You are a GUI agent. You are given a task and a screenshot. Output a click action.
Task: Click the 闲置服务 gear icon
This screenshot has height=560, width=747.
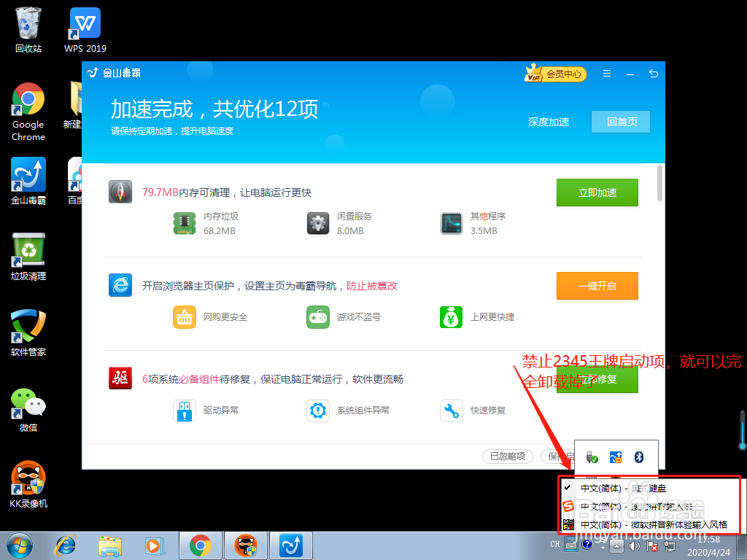[x=318, y=223]
